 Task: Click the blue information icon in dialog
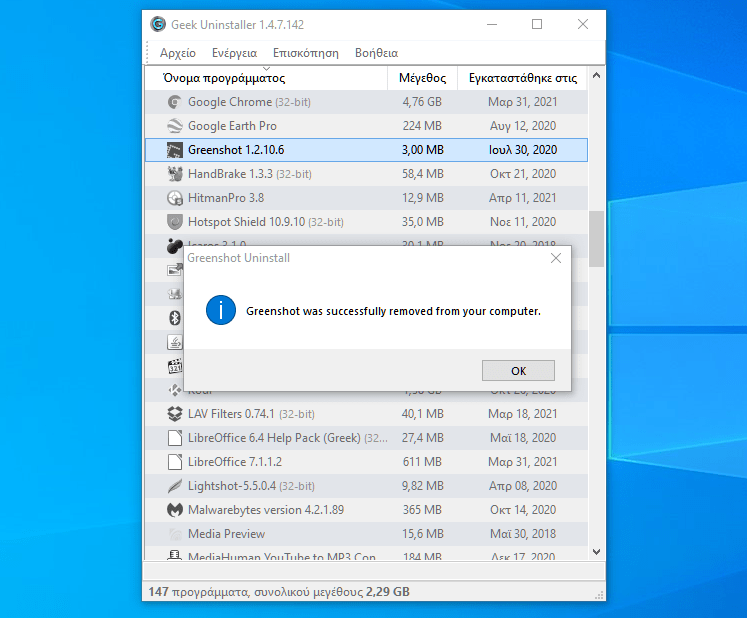pyautogui.click(x=221, y=310)
